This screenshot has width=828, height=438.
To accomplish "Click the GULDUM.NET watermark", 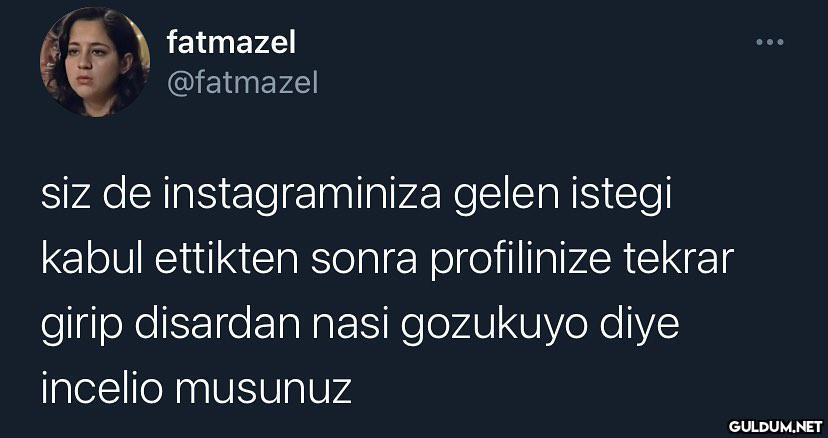I will pyautogui.click(x=775, y=425).
